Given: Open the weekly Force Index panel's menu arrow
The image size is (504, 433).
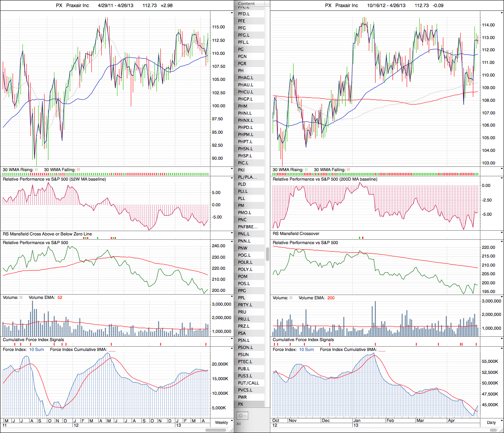Looking at the screenshot, I should click(x=232, y=349).
